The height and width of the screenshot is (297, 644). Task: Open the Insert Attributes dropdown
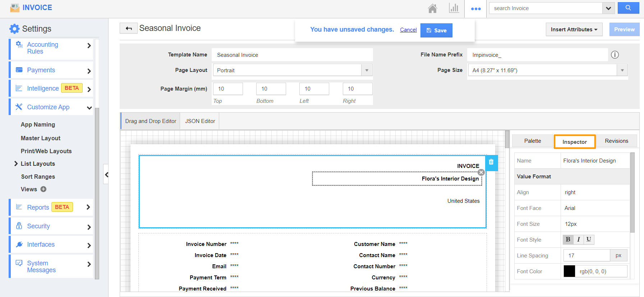(574, 29)
